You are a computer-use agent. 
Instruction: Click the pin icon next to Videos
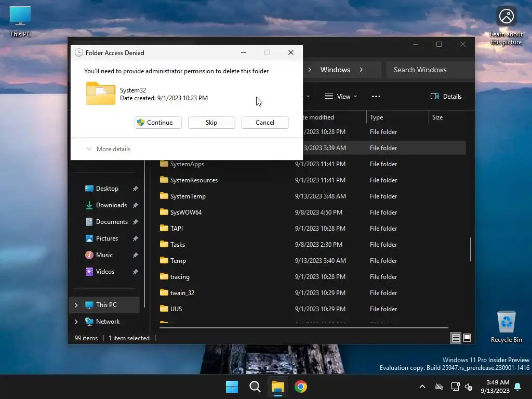pos(136,272)
